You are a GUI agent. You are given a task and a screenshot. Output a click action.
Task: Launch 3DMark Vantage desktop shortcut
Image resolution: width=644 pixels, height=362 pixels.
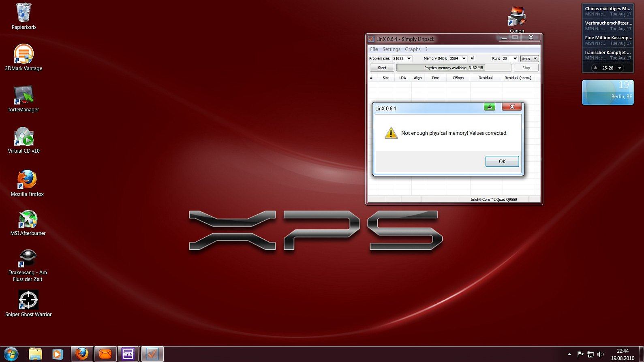click(x=24, y=57)
